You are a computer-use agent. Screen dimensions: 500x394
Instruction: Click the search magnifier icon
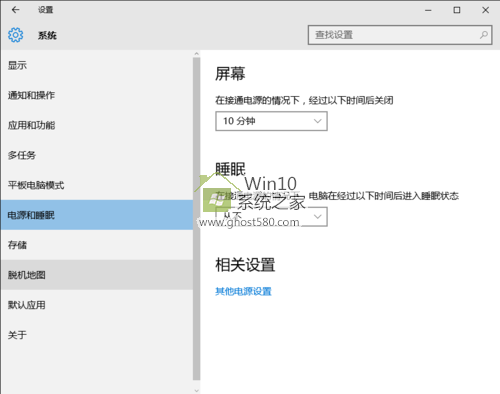point(484,35)
